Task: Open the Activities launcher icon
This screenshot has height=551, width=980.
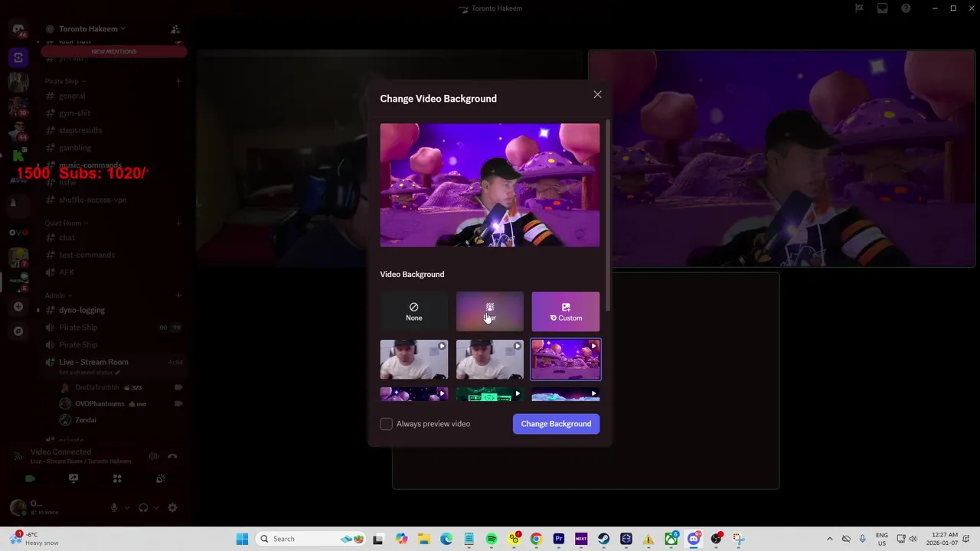Action: pos(117,478)
